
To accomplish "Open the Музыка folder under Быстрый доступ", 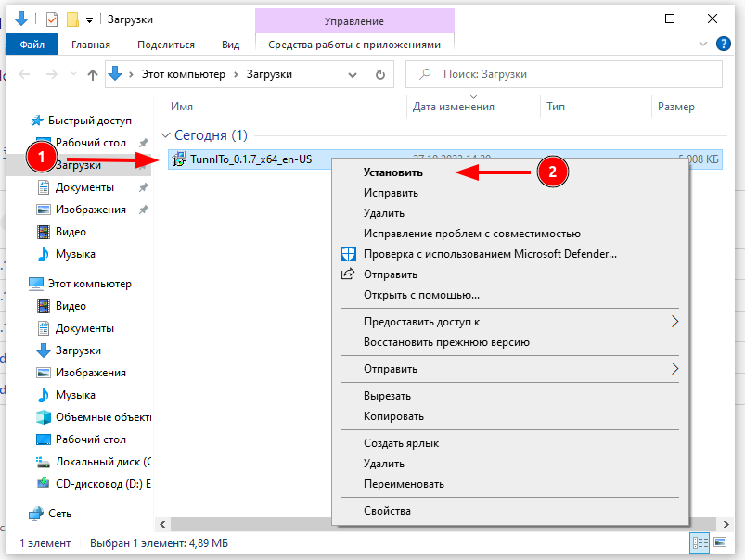I will click(74, 254).
